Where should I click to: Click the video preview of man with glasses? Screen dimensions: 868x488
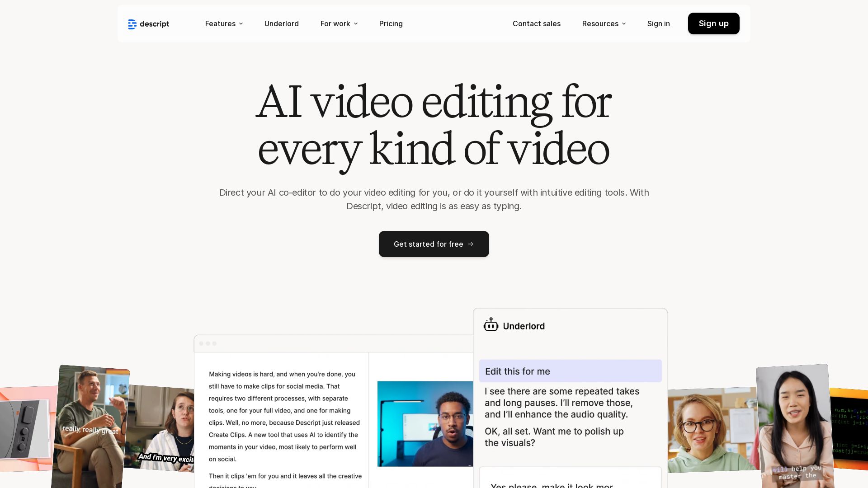point(425,423)
